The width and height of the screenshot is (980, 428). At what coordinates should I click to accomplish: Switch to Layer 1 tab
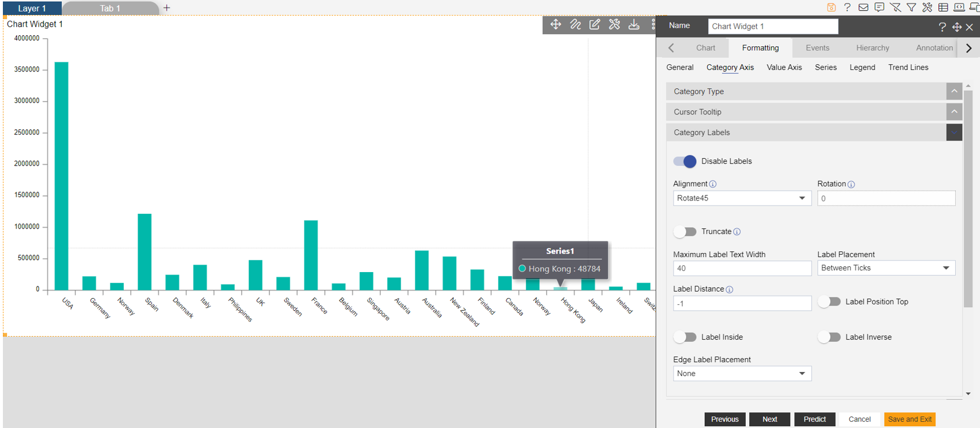pyautogui.click(x=32, y=8)
